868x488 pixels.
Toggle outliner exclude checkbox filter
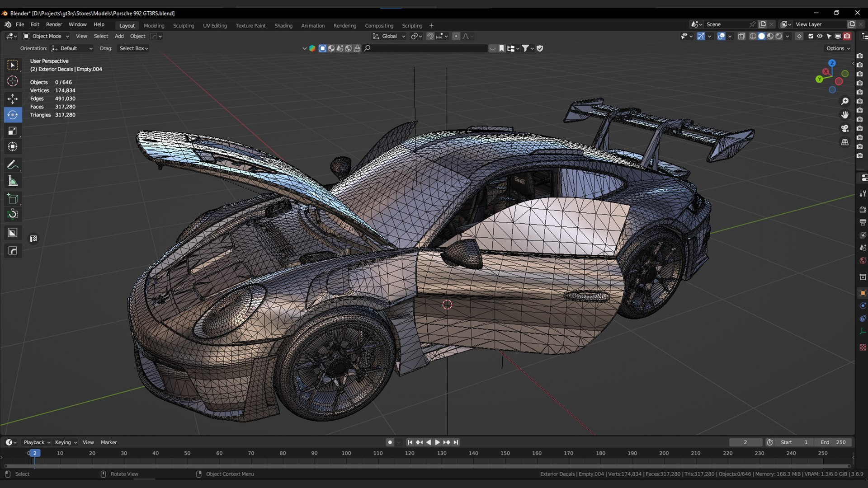[811, 36]
